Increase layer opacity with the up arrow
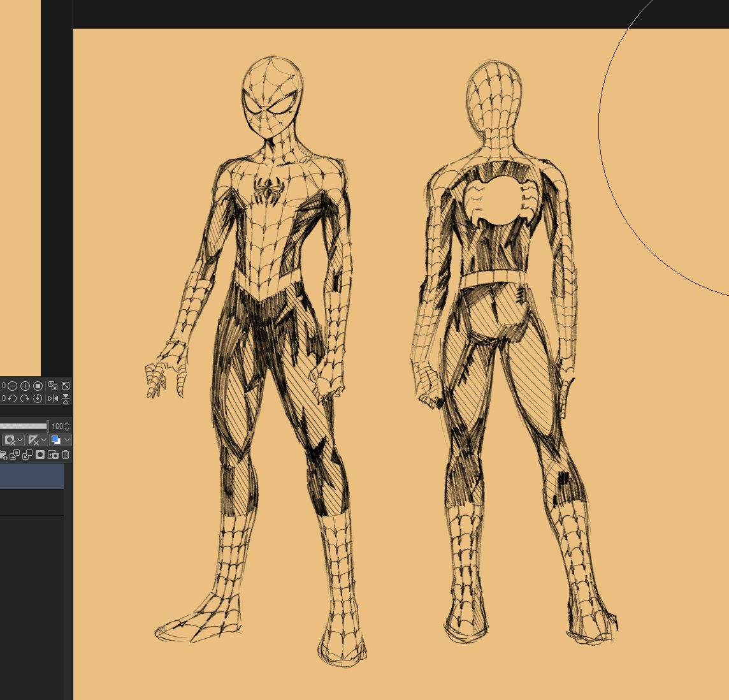Viewport: 729px width, 700px height. pyautogui.click(x=67, y=424)
